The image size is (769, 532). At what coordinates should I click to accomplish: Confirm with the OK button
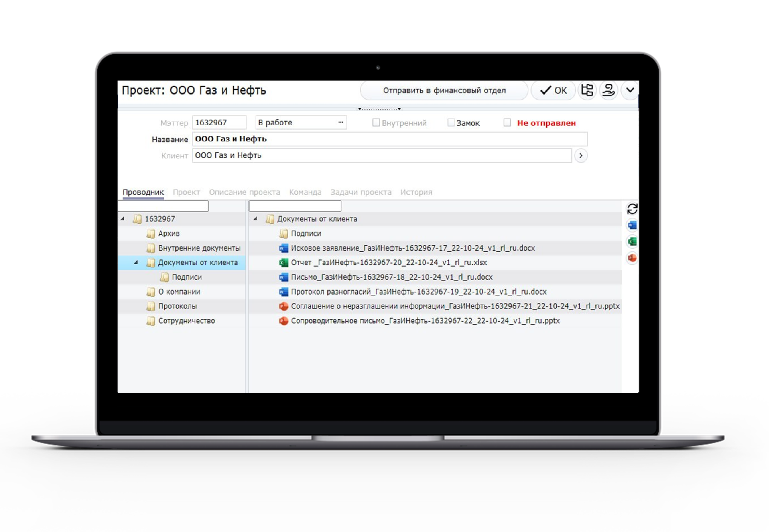[x=553, y=90]
